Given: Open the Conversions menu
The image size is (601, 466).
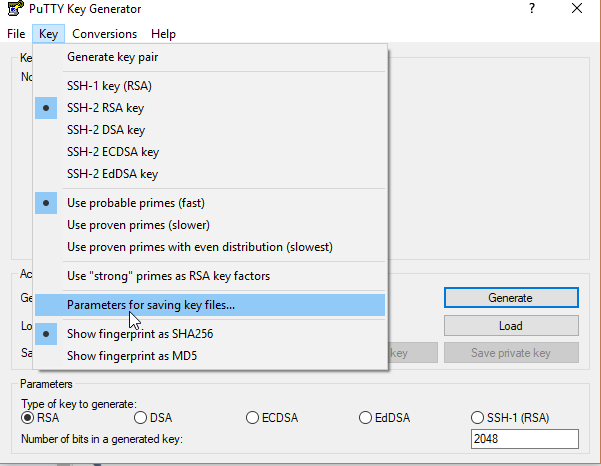Looking at the screenshot, I should pyautogui.click(x=104, y=34).
